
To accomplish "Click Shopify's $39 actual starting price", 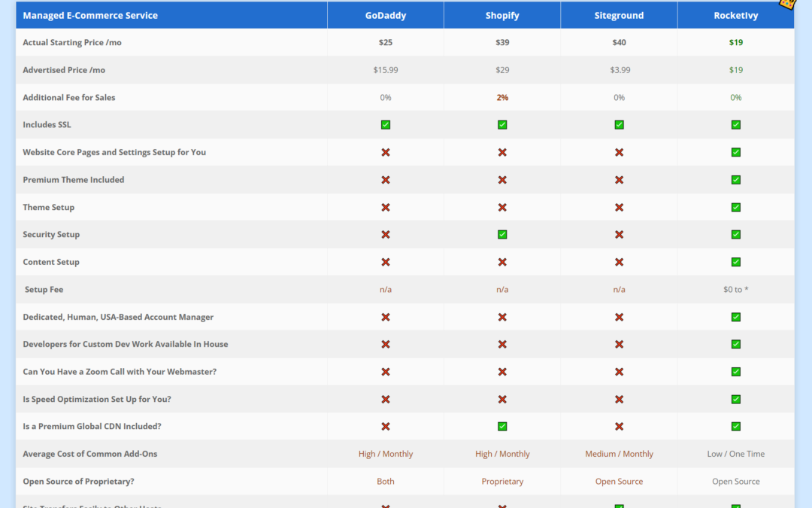I will pyautogui.click(x=502, y=42).
